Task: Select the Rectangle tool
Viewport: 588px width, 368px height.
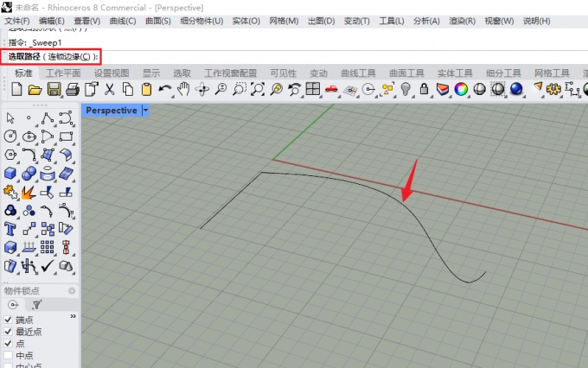Action: [66, 136]
